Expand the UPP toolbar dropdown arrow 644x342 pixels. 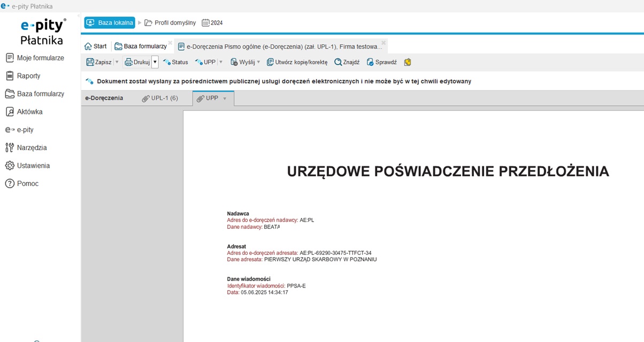(x=220, y=62)
